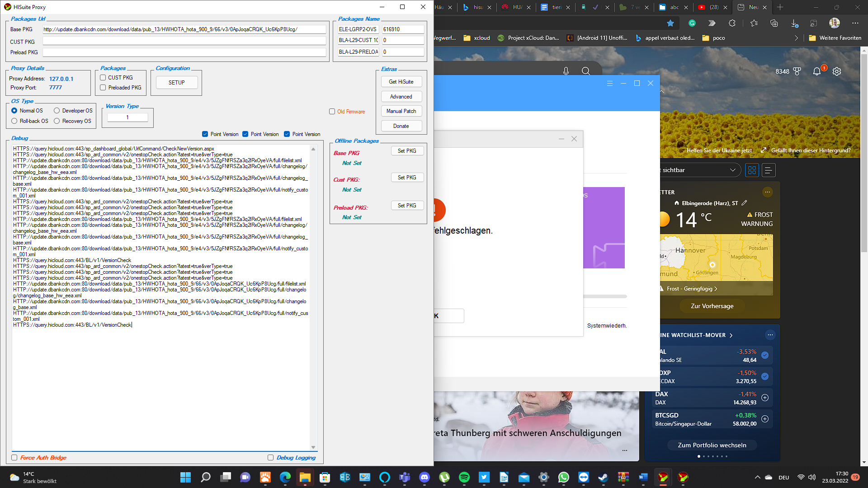The image size is (868, 488).
Task: Click the debug log scrollbar down arrow
Action: (x=313, y=447)
